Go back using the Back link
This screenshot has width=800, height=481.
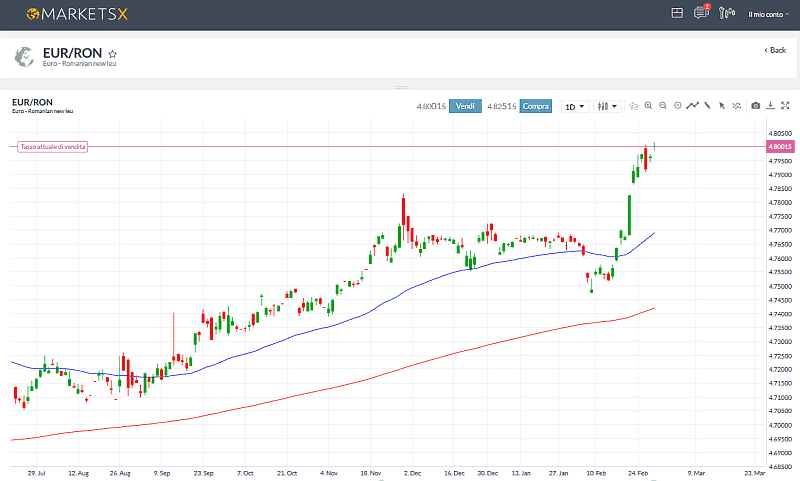coord(775,50)
